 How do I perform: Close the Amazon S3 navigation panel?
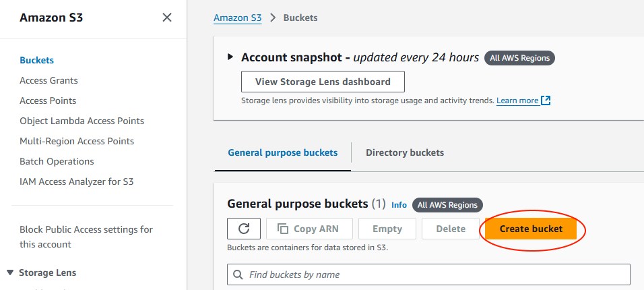pos(167,18)
